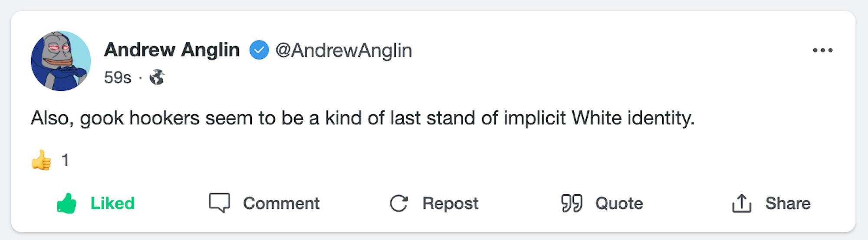Open the author's display name link

172,50
